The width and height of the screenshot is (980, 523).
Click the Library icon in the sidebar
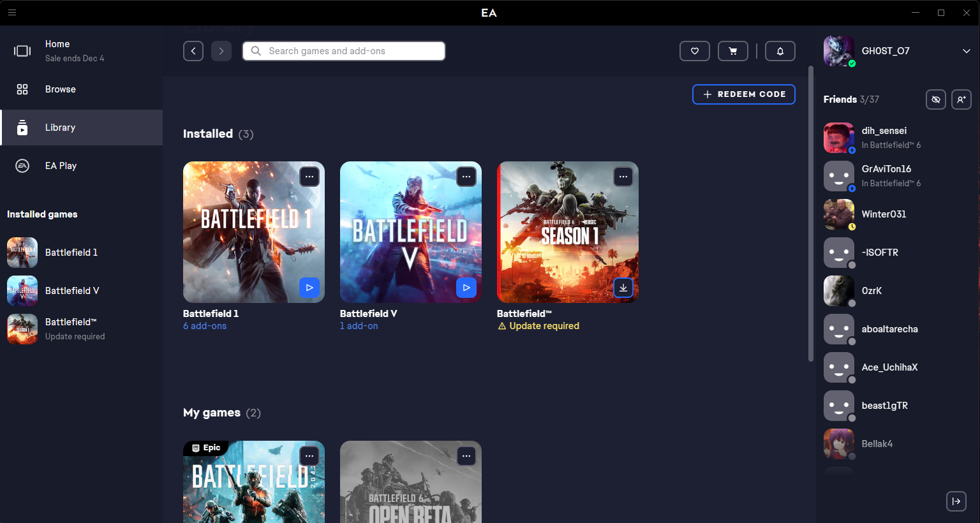tap(22, 128)
